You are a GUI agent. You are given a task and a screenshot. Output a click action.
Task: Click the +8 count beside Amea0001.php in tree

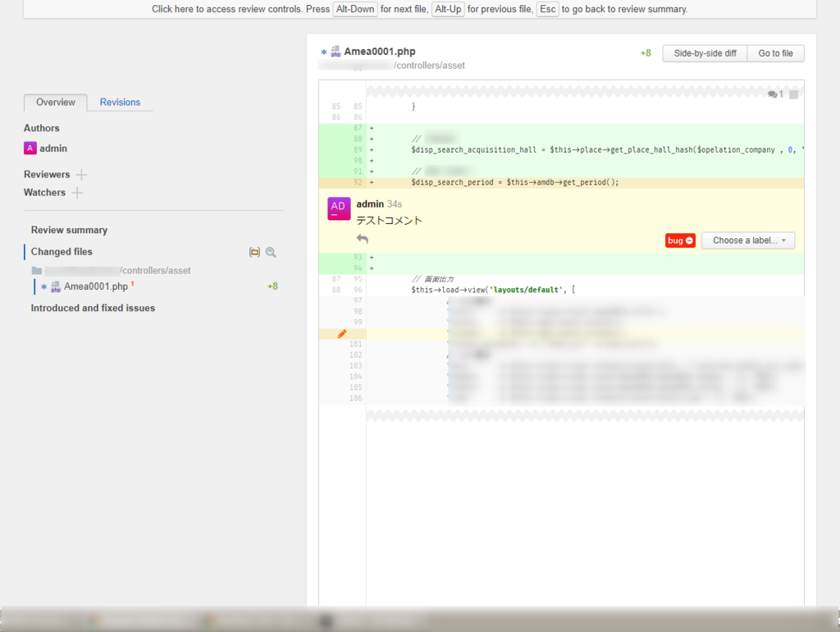272,286
